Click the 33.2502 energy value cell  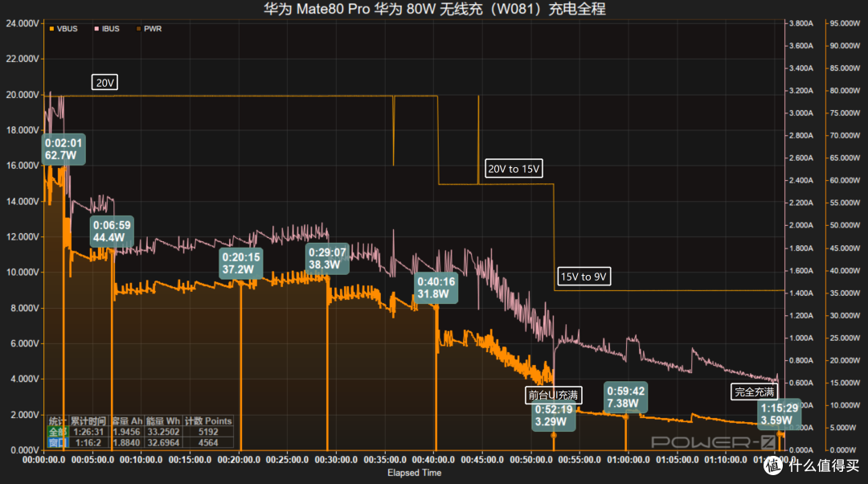tap(162, 432)
